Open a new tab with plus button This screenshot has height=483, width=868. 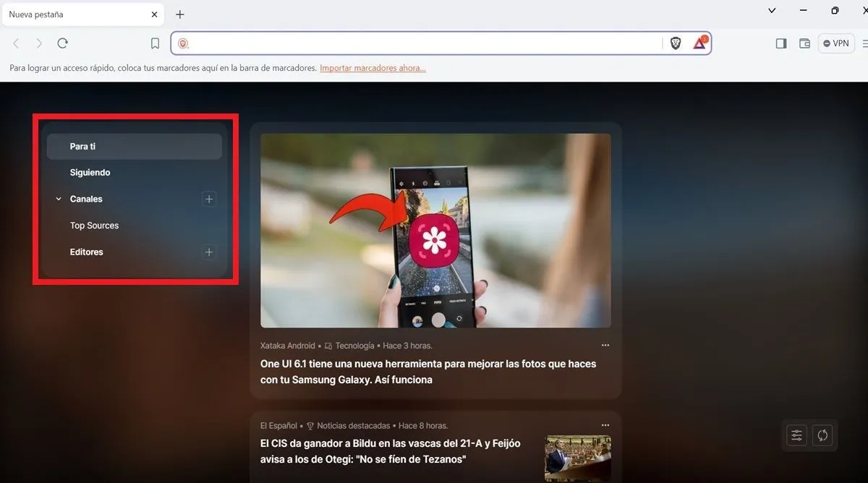[x=180, y=14]
